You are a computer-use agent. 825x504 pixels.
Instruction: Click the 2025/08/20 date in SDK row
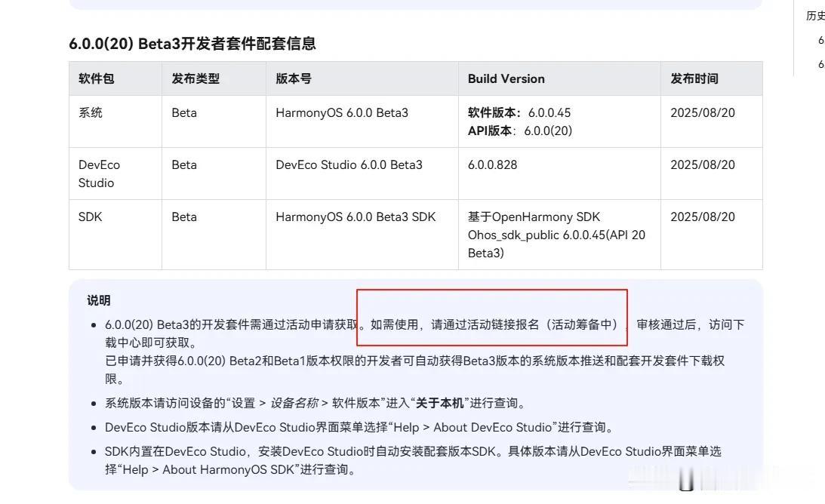pyautogui.click(x=703, y=217)
